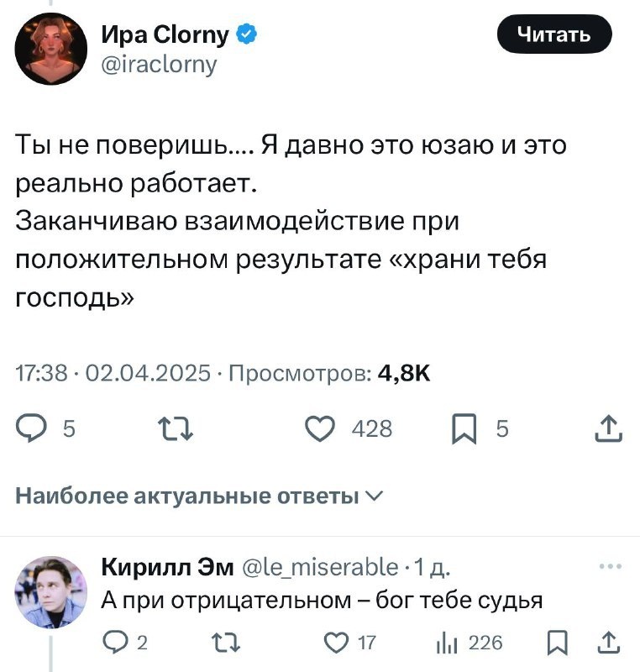Retweet the main tweet
Viewport: 640px width, 672px height.
pos(176,428)
